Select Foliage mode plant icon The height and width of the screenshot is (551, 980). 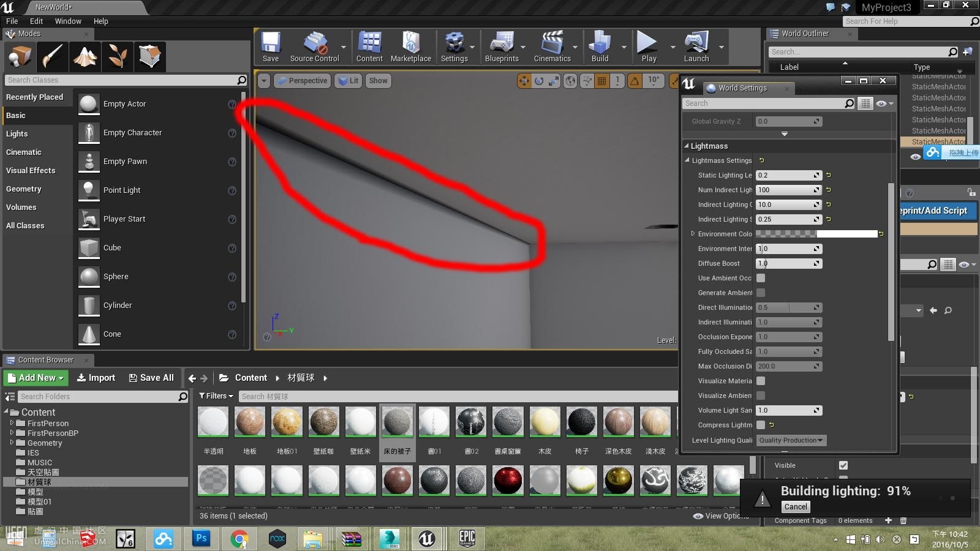pos(117,56)
